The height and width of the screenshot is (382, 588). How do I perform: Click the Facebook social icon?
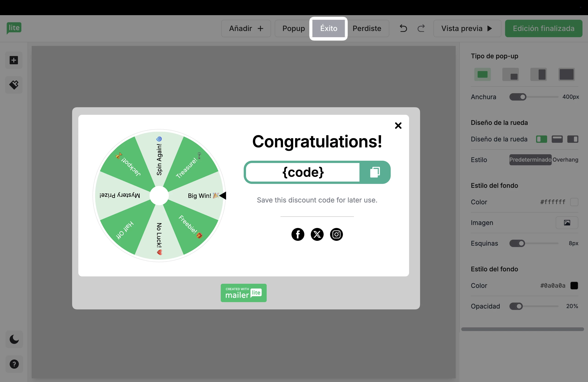click(x=298, y=234)
